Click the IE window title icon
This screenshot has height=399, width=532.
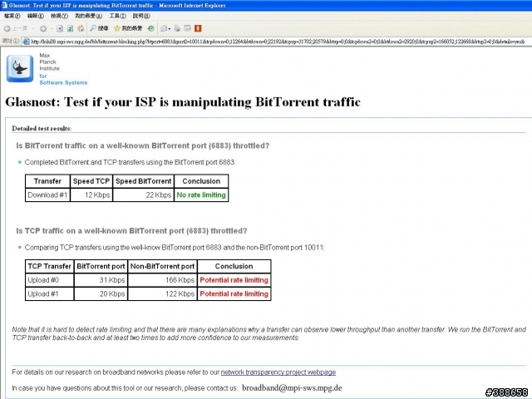pyautogui.click(x=4, y=6)
